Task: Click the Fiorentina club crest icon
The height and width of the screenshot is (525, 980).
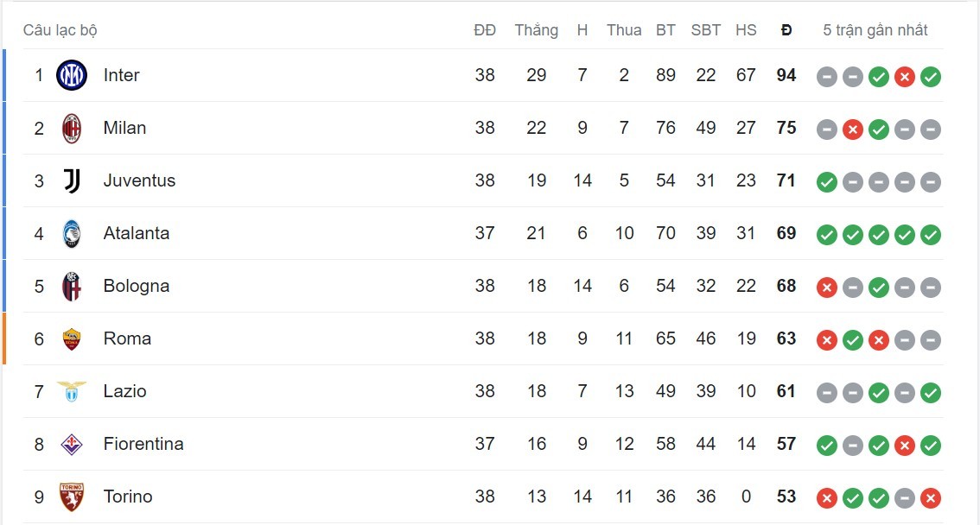Action: click(72, 445)
